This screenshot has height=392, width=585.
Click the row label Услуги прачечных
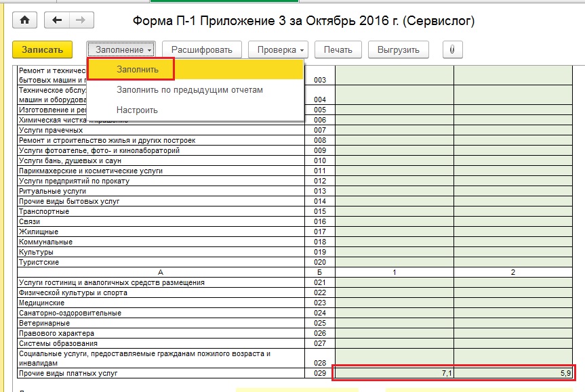51,130
